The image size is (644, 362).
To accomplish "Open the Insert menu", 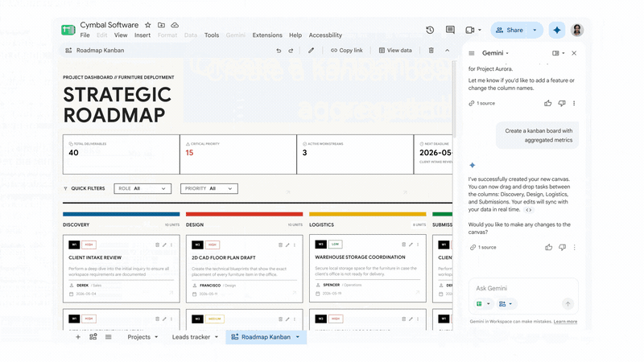I will coord(142,35).
